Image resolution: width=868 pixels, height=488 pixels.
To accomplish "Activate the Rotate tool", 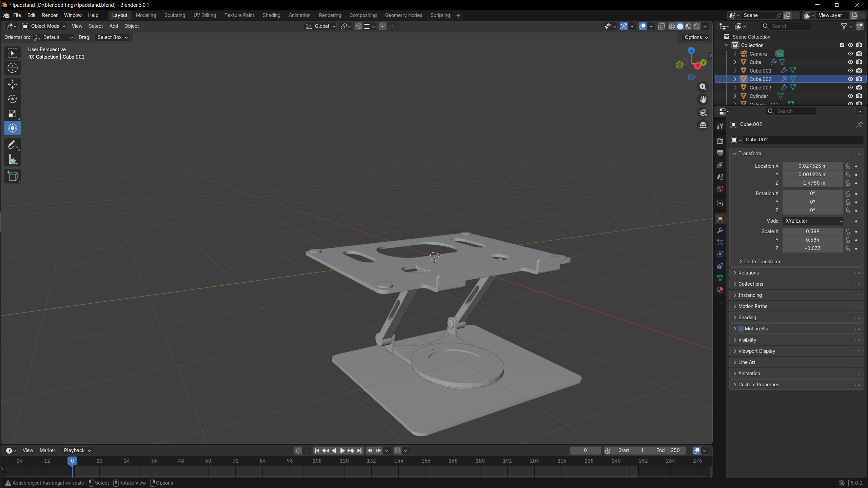I will tap(13, 99).
